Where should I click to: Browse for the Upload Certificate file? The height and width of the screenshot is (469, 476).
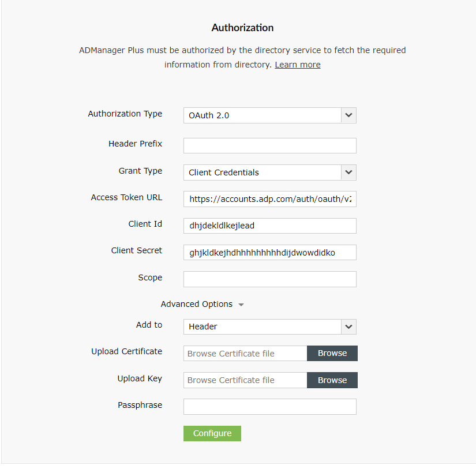tap(332, 354)
